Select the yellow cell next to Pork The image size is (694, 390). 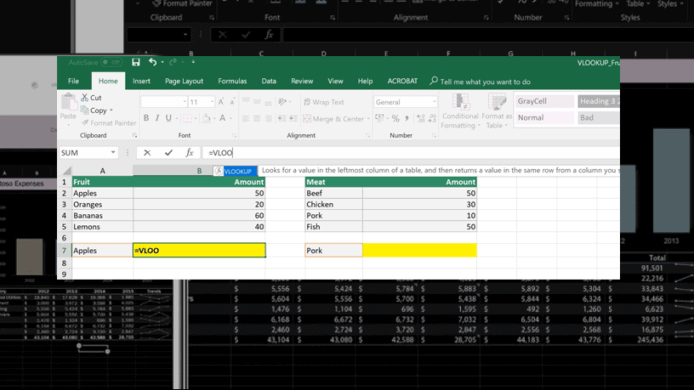pyautogui.click(x=419, y=250)
